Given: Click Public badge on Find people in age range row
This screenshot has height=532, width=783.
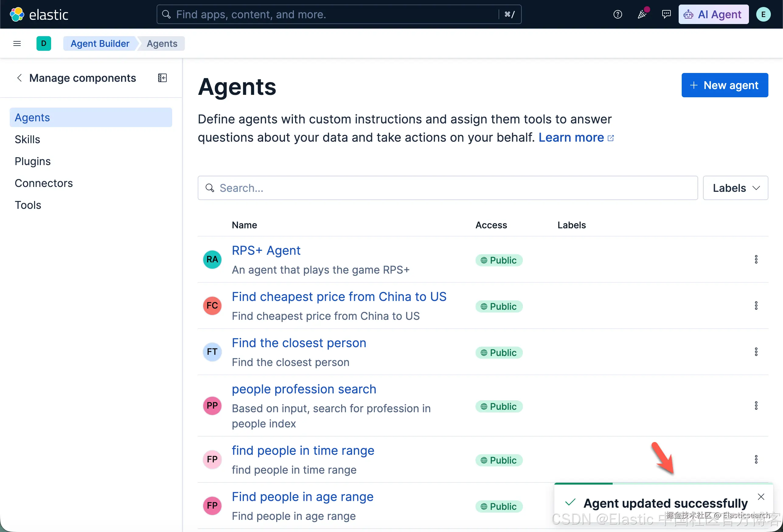Looking at the screenshot, I should pyautogui.click(x=499, y=506).
